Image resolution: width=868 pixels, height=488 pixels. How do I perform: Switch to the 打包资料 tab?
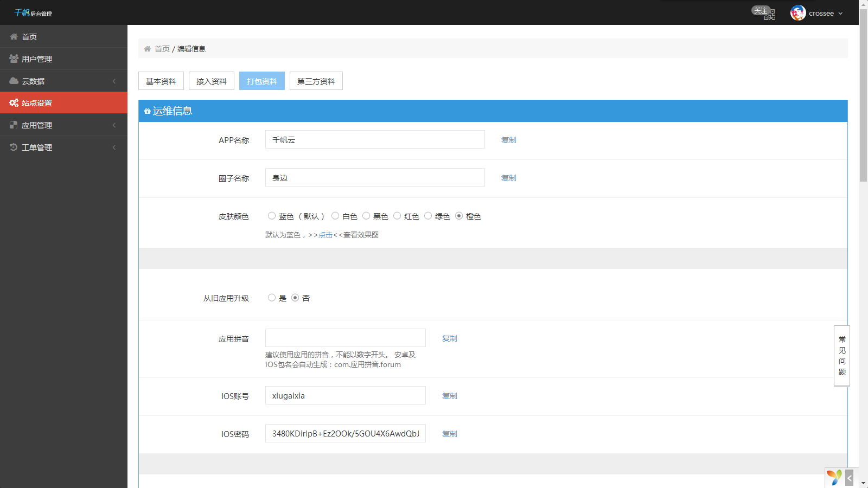[262, 81]
